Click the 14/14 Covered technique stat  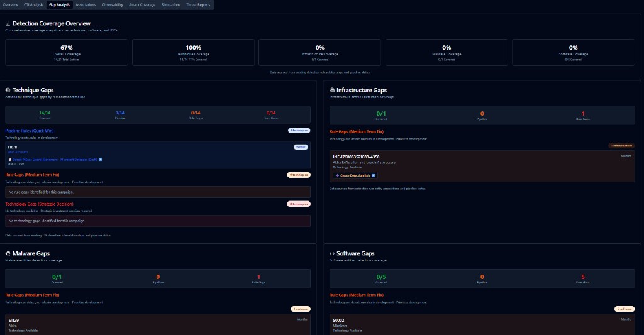tap(45, 114)
